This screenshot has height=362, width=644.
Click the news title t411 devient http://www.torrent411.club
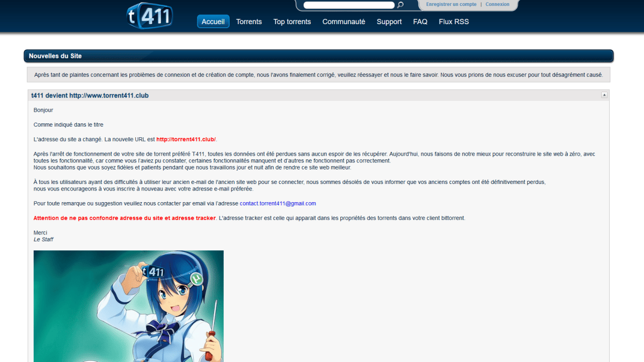coord(90,95)
